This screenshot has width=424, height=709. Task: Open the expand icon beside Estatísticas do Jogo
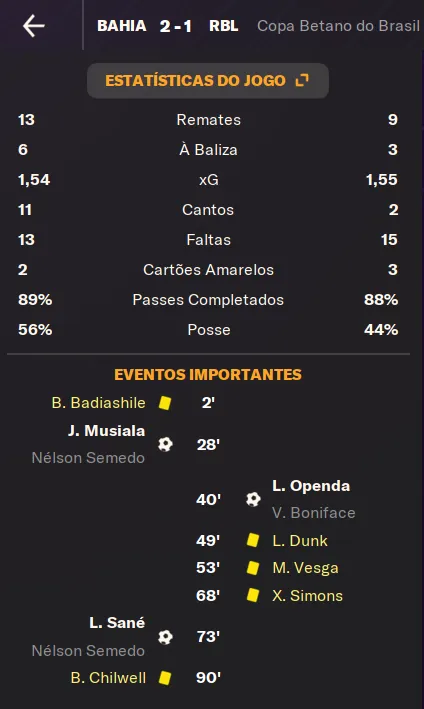point(302,80)
